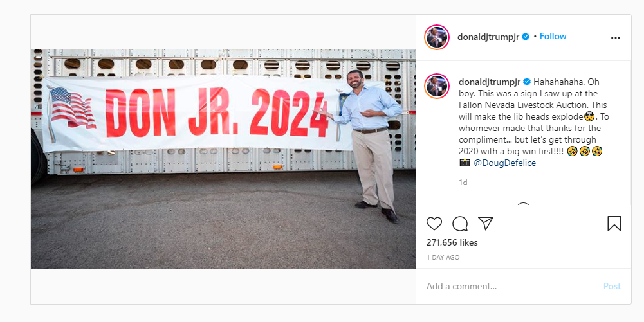
Task: Click the share paper plane icon
Action: (x=486, y=224)
